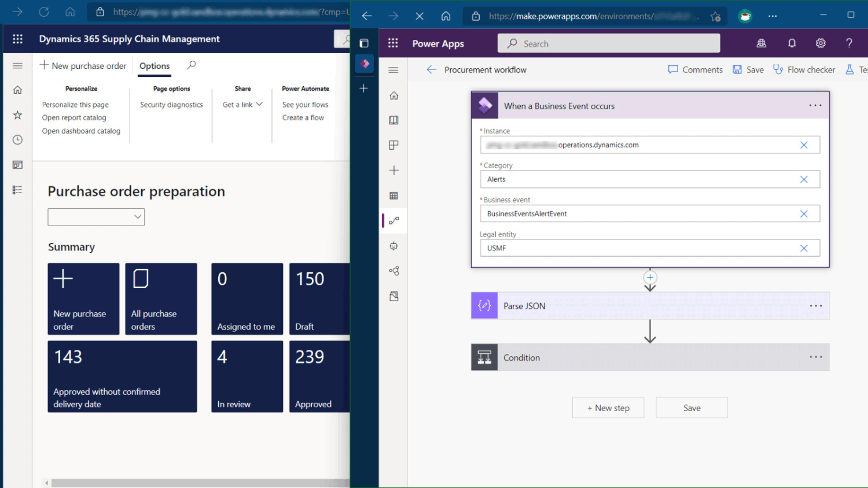The height and width of the screenshot is (488, 868).
Task: Open the Purchase order preparation combo box
Action: [96, 217]
